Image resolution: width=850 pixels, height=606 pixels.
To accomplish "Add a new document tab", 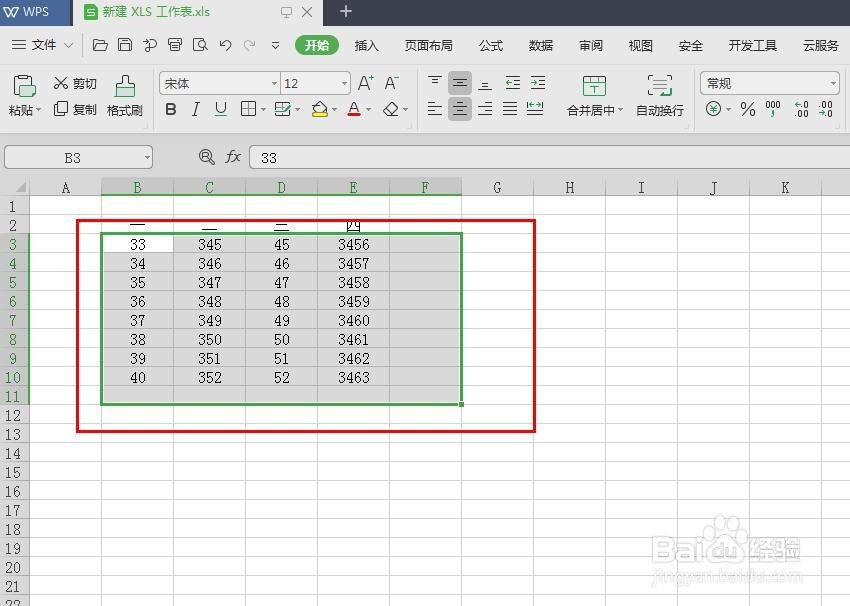I will [x=345, y=11].
